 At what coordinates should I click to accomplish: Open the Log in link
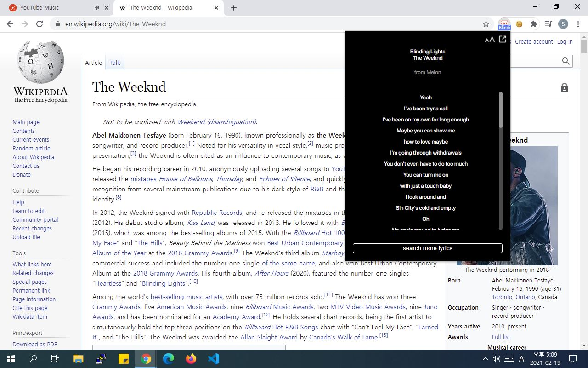(565, 41)
